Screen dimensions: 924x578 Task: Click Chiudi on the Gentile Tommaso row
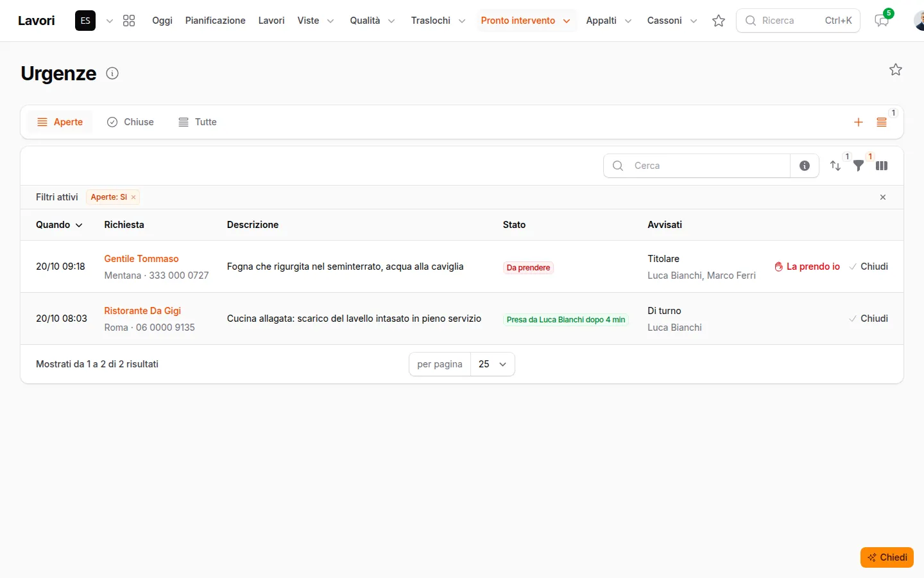pyautogui.click(x=868, y=267)
